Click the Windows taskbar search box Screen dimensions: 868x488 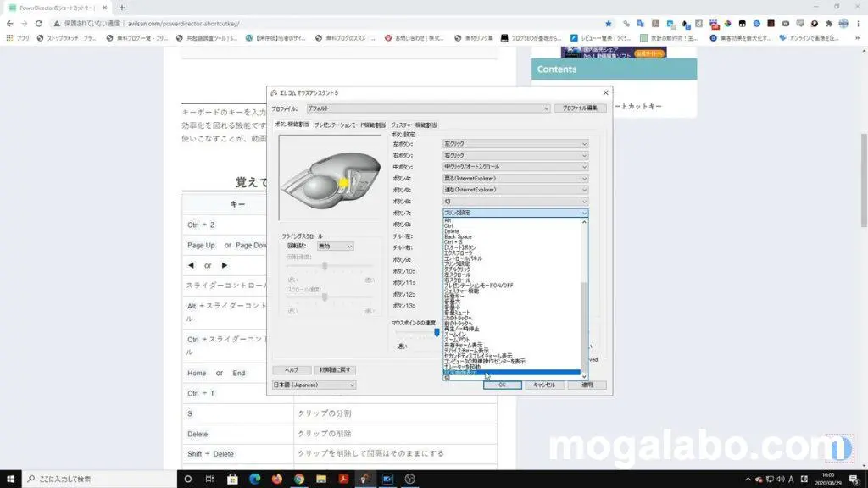[x=93, y=479]
